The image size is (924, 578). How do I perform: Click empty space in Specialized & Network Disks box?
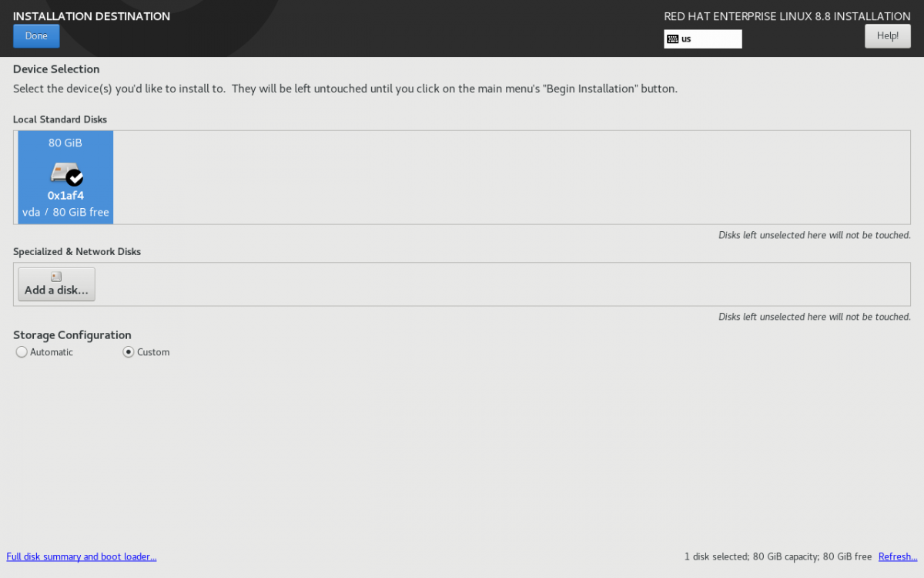(500, 284)
